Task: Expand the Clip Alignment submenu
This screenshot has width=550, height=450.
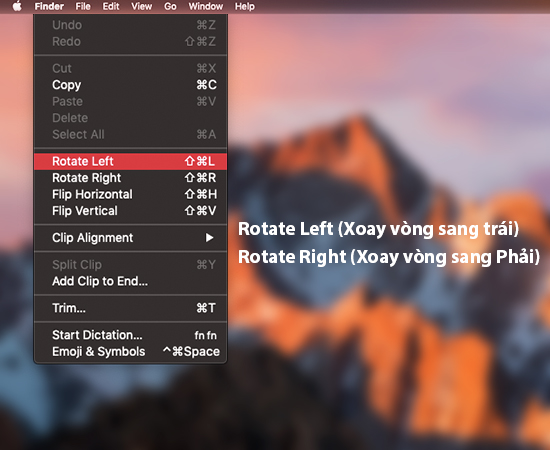Action: point(130,238)
